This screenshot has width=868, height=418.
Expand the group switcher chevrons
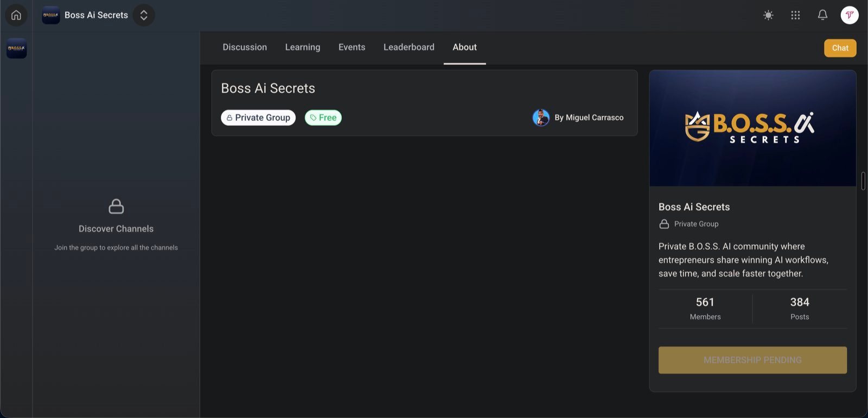click(x=144, y=15)
